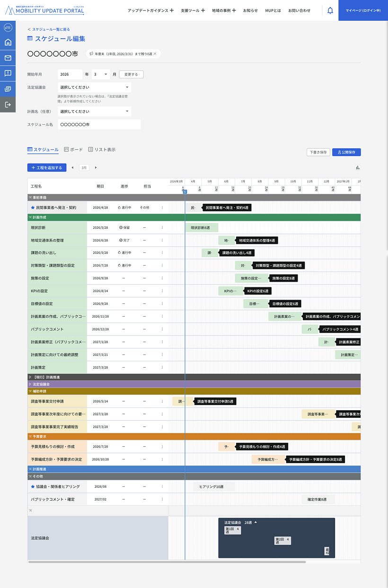Click the chart icon above the timeline
Screen dimensions: 388x588
(357, 167)
